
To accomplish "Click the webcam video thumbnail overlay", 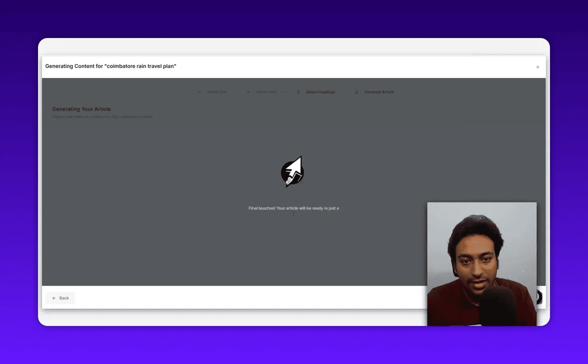I will click(482, 263).
